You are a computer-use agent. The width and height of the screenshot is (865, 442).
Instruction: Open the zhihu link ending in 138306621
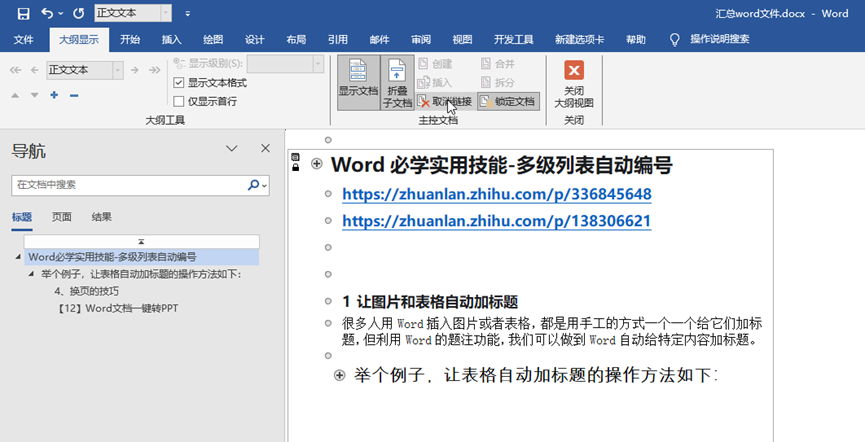[x=496, y=221]
